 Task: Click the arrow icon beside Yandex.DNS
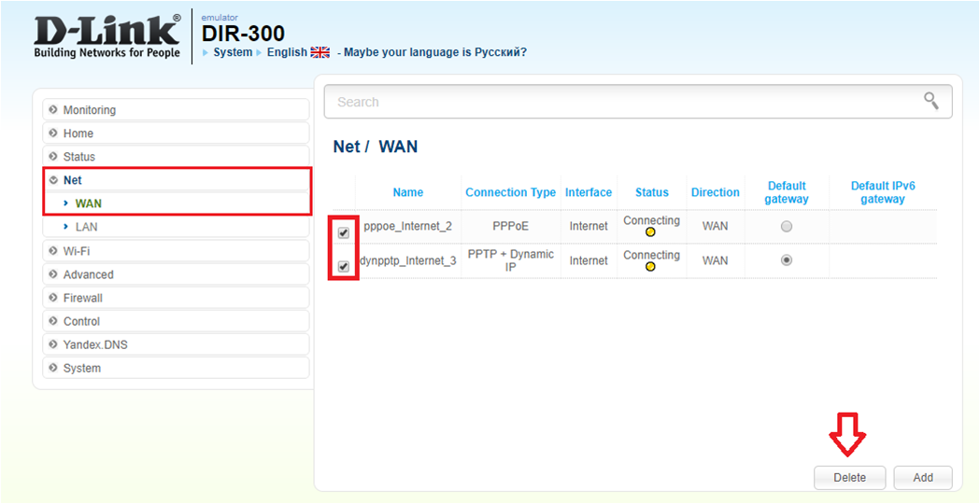point(53,344)
